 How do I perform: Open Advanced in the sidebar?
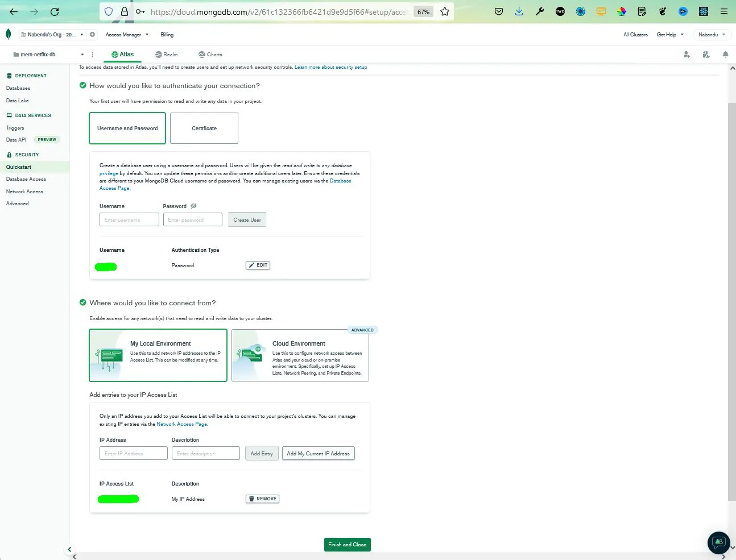pyautogui.click(x=18, y=204)
